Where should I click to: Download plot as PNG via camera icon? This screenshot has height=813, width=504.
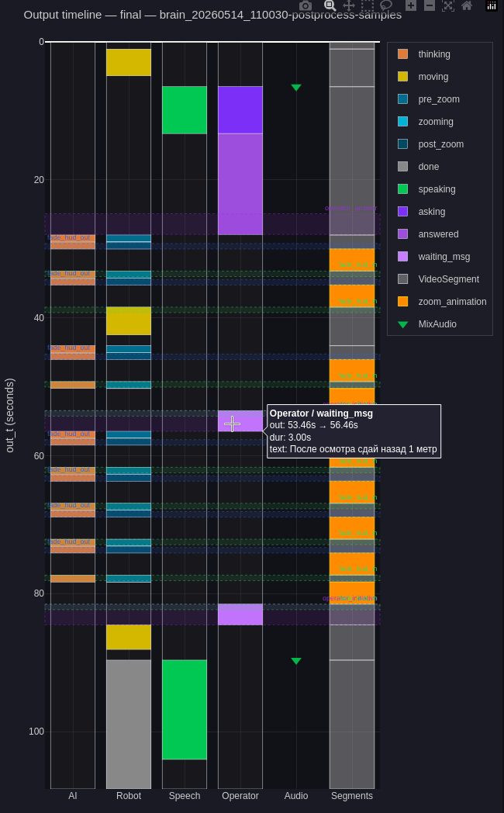pos(306,5)
